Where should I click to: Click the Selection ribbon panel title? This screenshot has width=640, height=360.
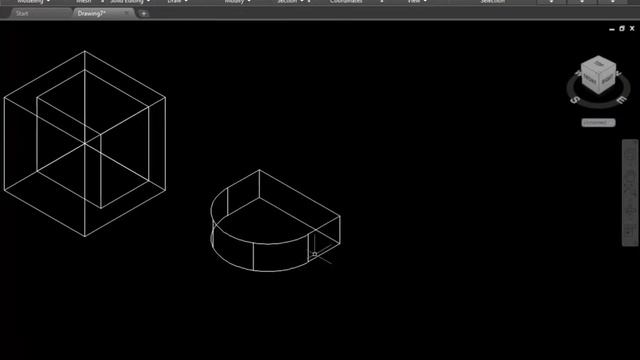tap(493, 2)
